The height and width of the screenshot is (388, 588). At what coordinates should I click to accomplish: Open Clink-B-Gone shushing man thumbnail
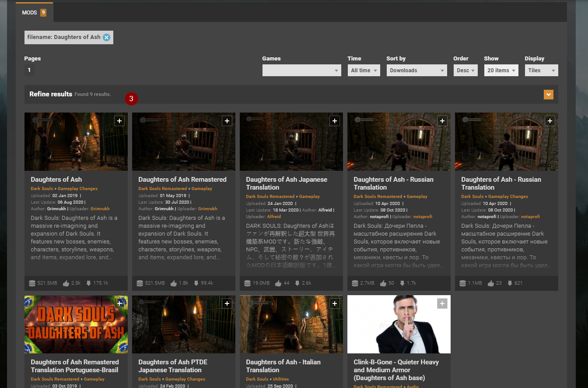coord(399,324)
